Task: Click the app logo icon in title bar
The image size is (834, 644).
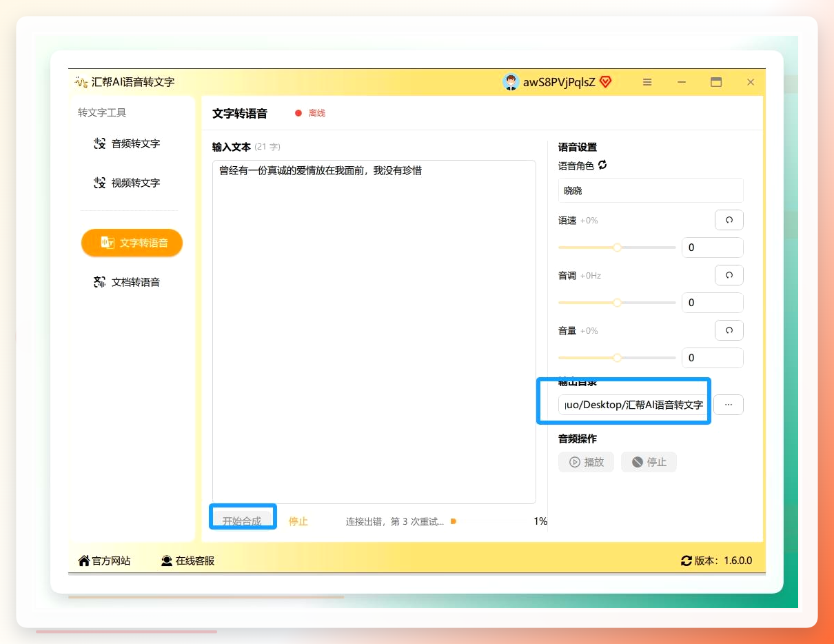Action: [82, 82]
